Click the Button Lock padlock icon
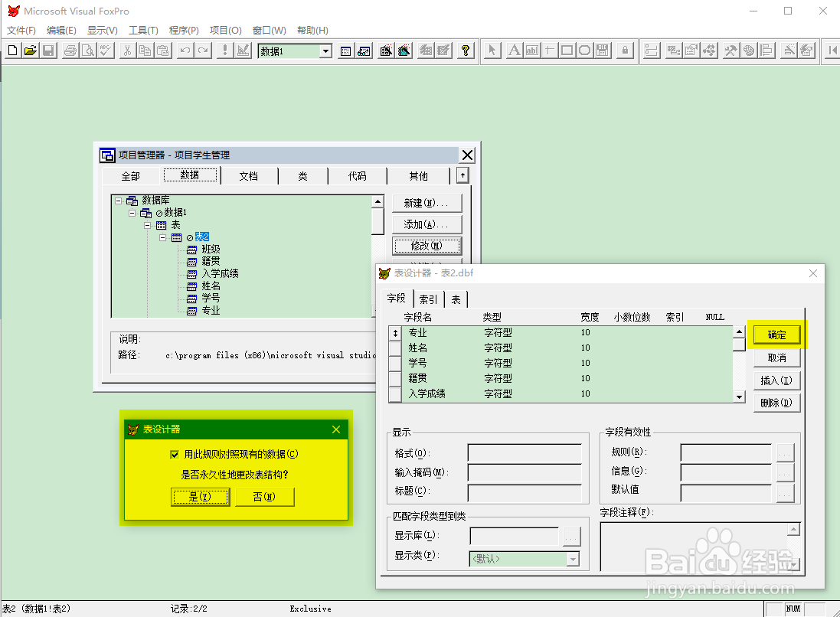This screenshot has width=840, height=617. [x=625, y=51]
